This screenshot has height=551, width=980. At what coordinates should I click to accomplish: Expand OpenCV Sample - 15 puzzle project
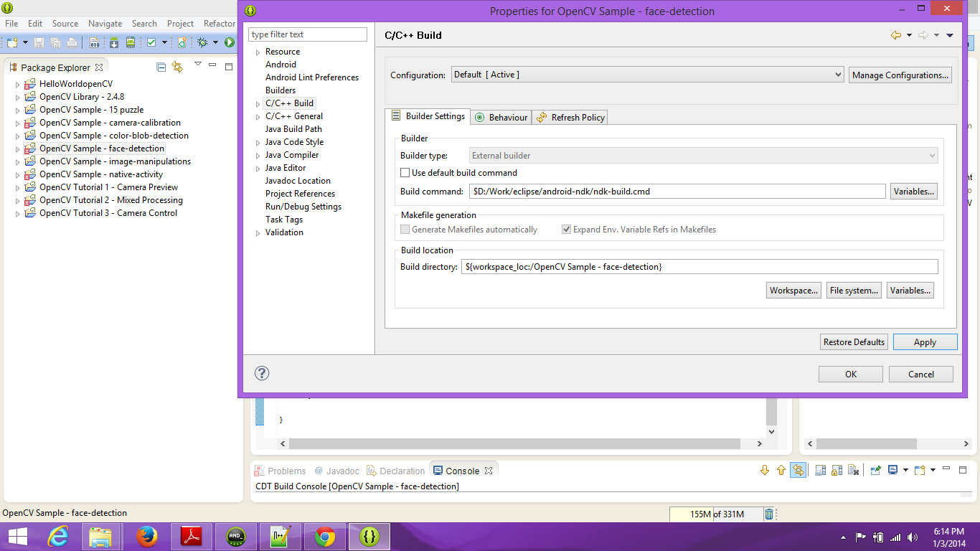18,110
